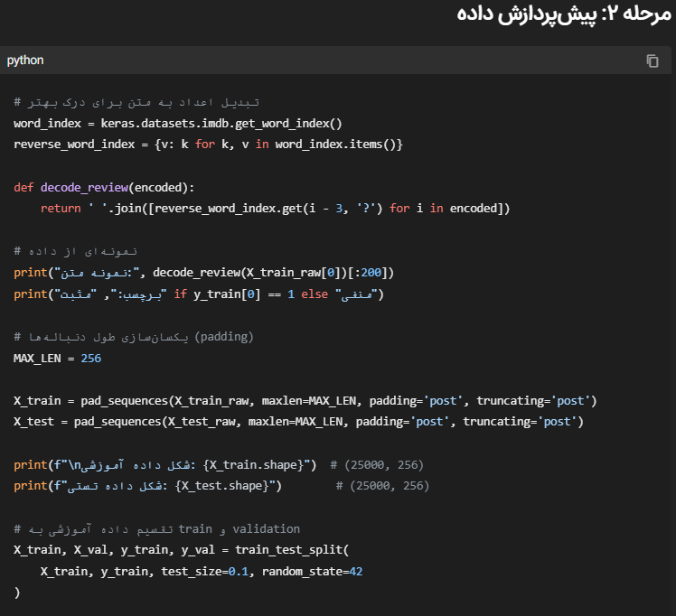Screen dimensions: 676x616
Task: Click the print line with 'decode_review(X_train_raw[0])'
Action: tap(203, 273)
